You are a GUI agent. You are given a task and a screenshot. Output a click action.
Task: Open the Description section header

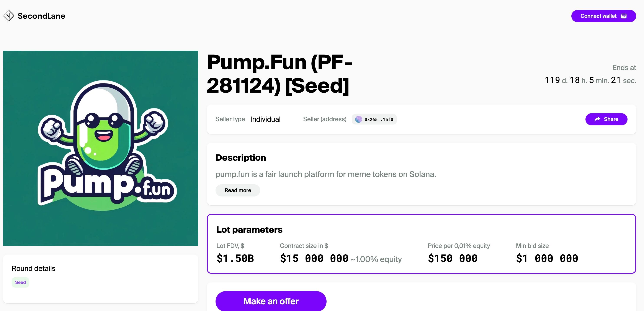[x=240, y=157]
